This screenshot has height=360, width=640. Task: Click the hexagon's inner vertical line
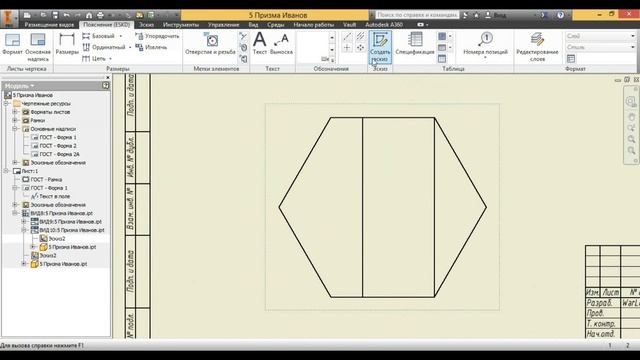362,207
